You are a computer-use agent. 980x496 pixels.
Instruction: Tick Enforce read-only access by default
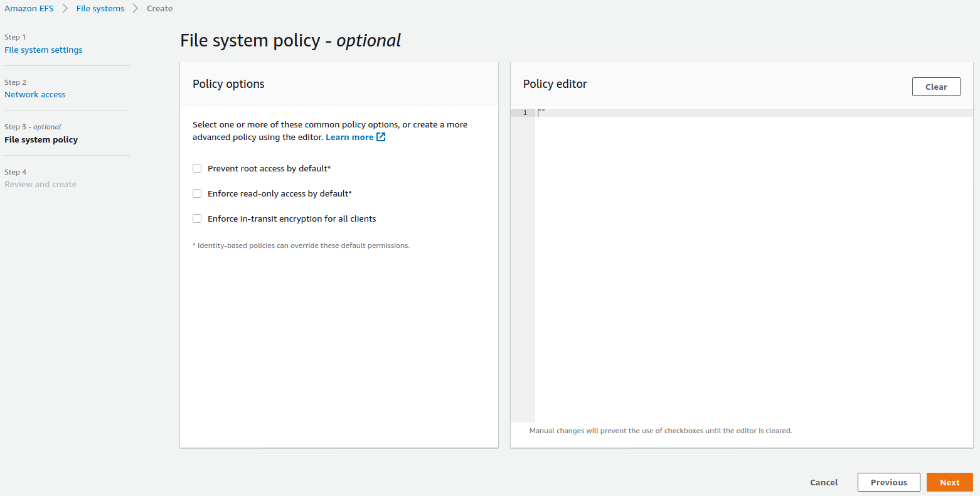tap(197, 193)
